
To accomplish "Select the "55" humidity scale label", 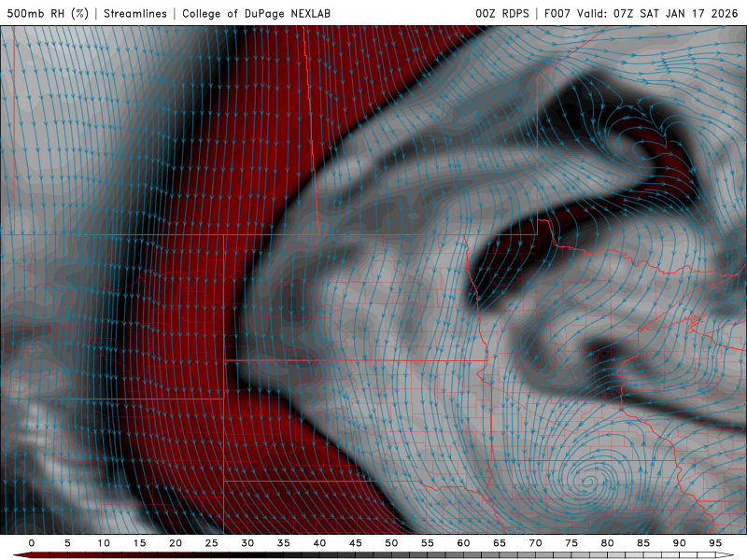I will [x=428, y=543].
